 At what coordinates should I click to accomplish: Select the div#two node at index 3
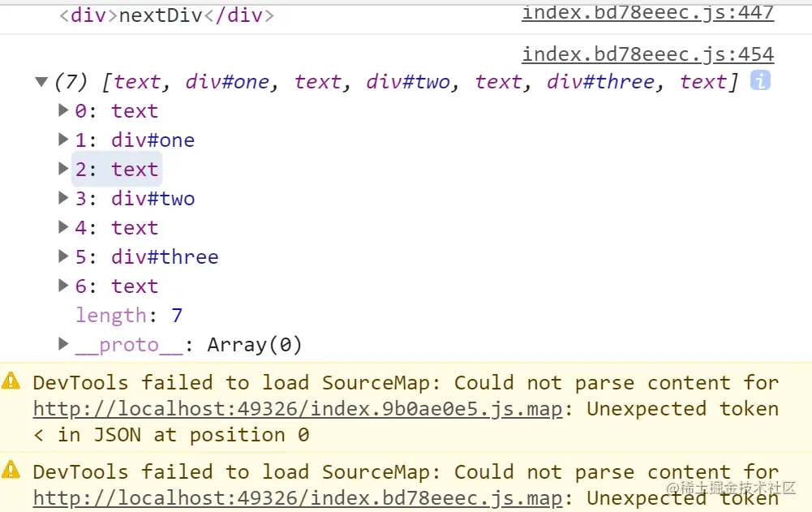[153, 199]
